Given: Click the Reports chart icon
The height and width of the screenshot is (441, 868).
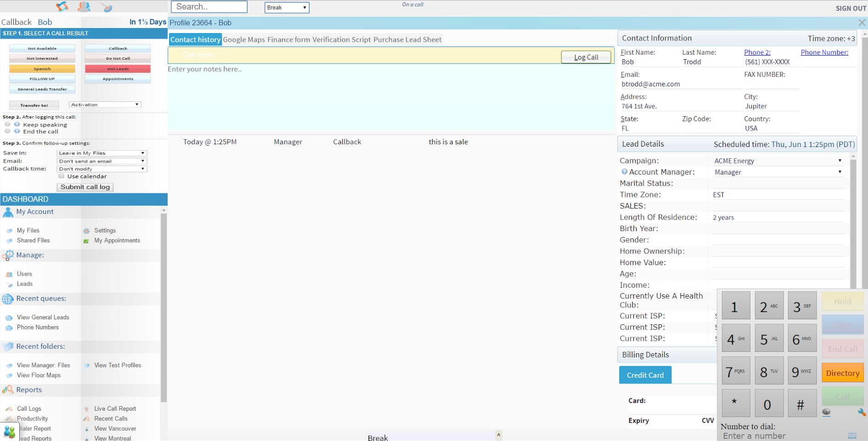Looking at the screenshot, I should (x=8, y=390).
